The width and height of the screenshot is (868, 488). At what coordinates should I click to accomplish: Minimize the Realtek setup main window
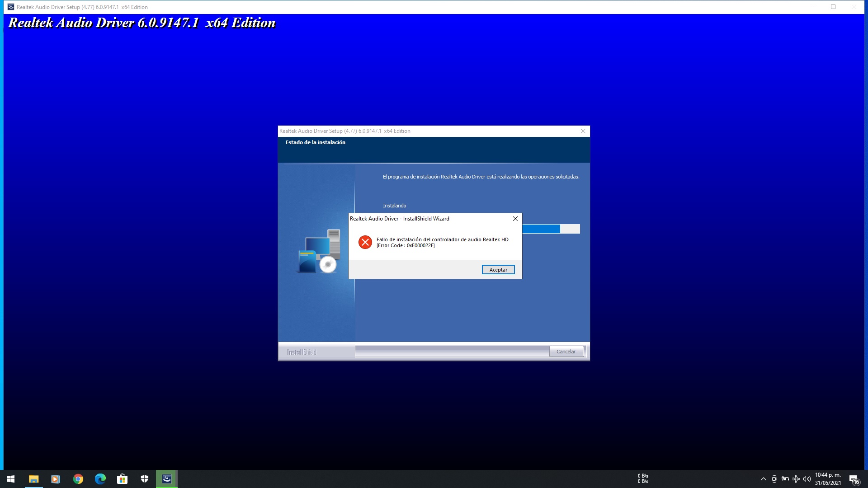(813, 7)
